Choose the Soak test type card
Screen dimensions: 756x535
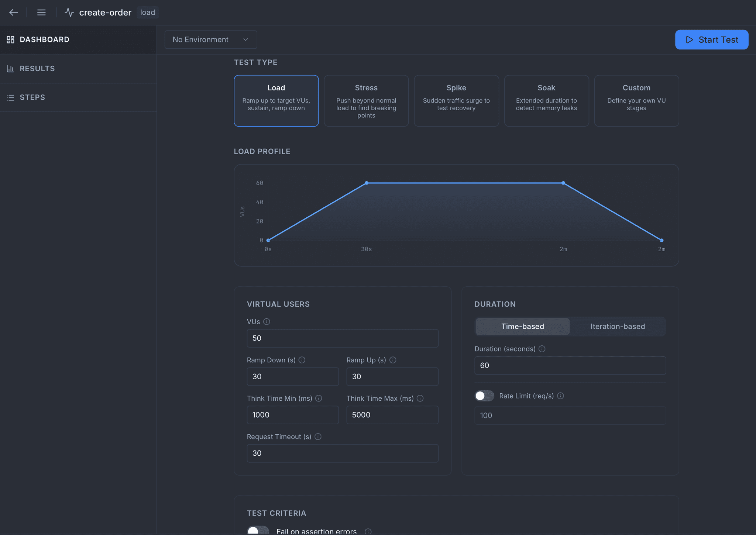[546, 101]
